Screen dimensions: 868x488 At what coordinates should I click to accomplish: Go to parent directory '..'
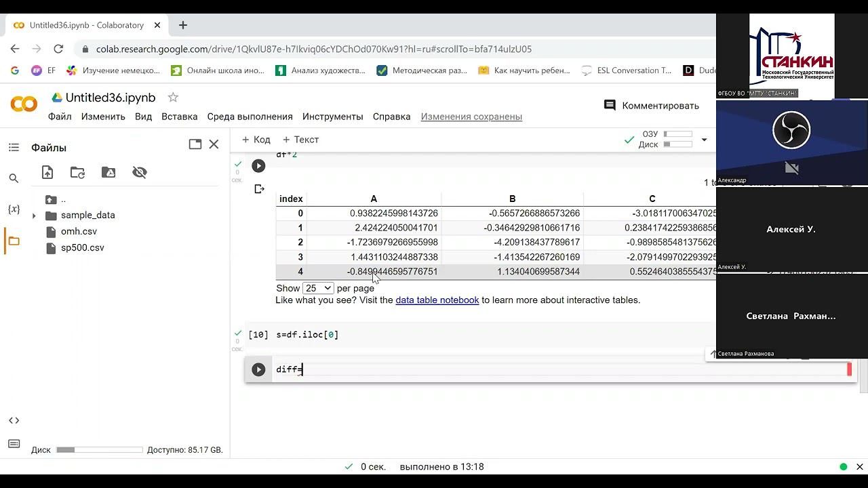coord(63,199)
